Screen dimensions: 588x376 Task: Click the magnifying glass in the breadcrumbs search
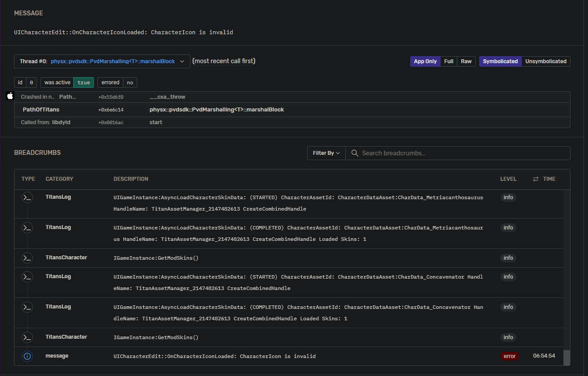point(355,153)
